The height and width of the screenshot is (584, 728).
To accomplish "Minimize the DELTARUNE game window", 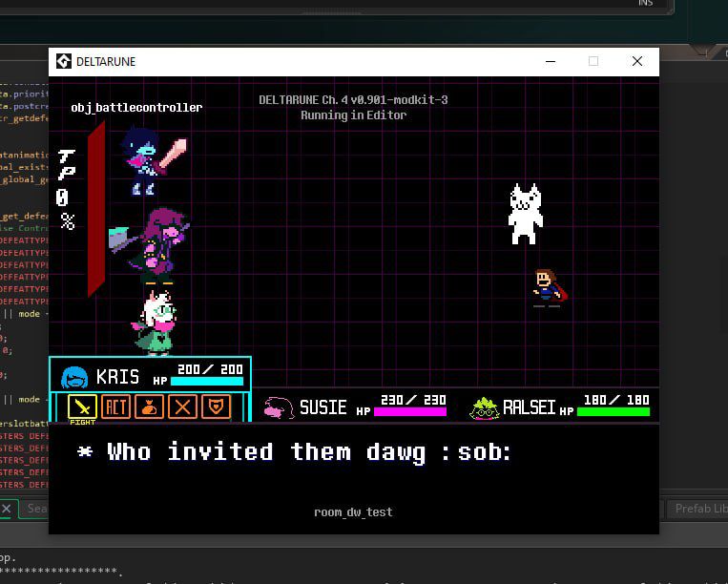I will coord(551,61).
